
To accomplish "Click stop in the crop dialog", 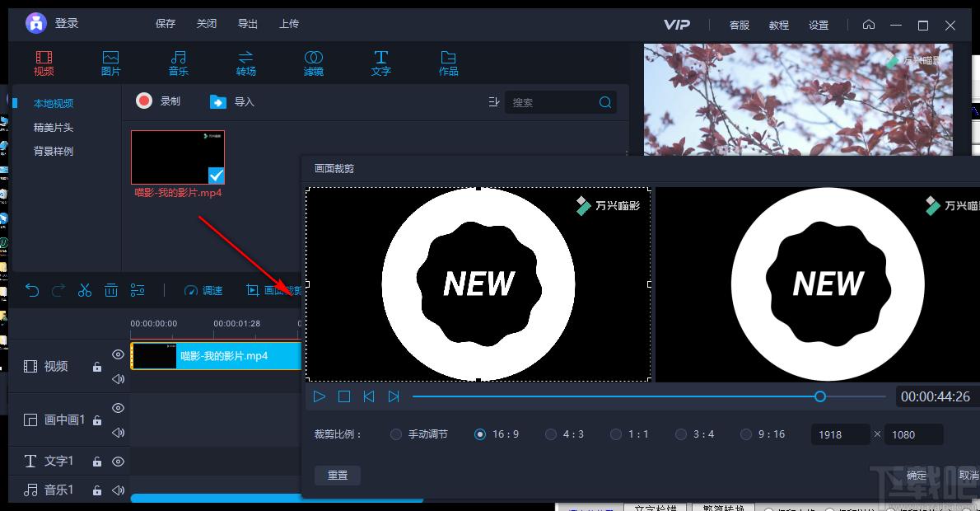I will 343,396.
